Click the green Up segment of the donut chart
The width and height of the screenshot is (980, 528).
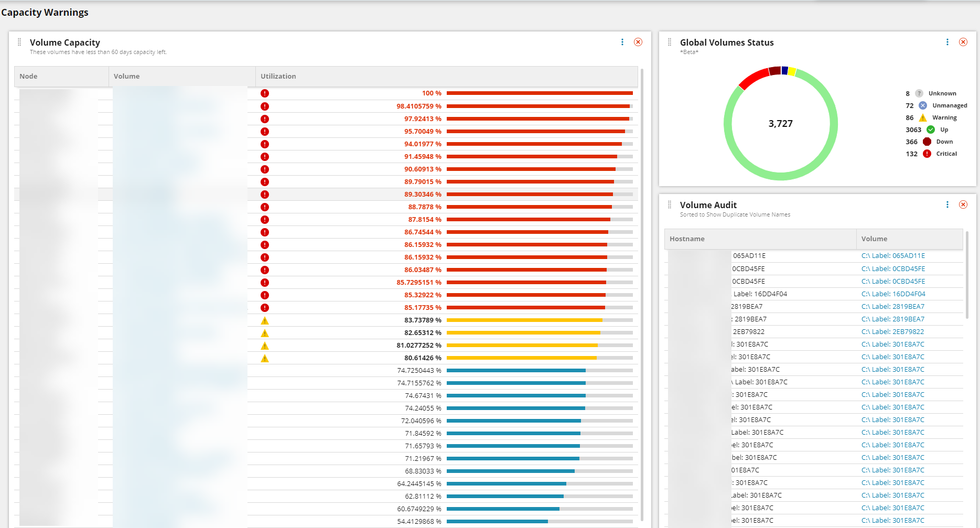(x=781, y=177)
